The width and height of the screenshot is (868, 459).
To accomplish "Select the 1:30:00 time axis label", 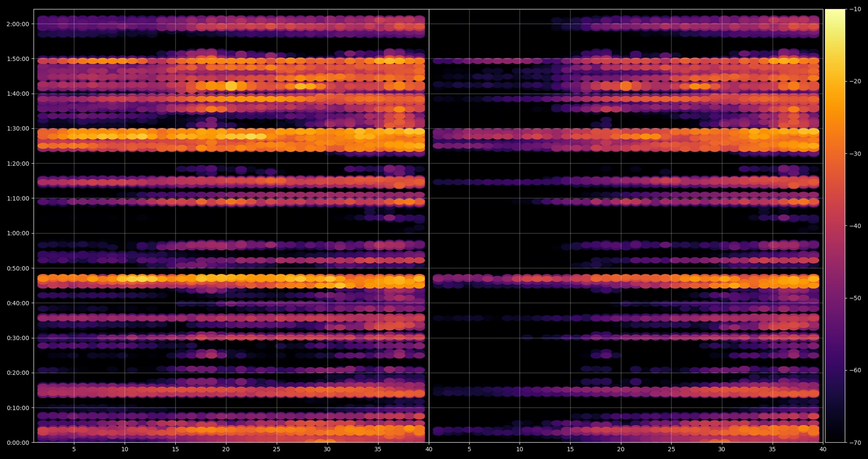I will click(18, 129).
